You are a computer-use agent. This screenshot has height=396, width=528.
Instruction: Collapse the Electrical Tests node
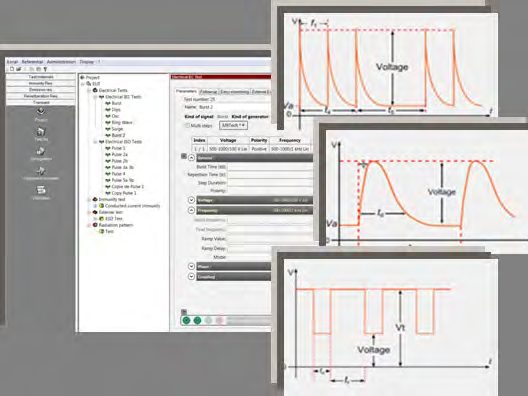pos(89,90)
